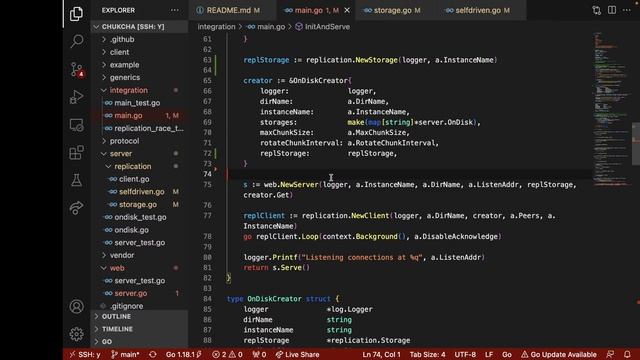Open Run and Debug view
Screen dimensions: 640x360
pyautogui.click(x=76, y=97)
